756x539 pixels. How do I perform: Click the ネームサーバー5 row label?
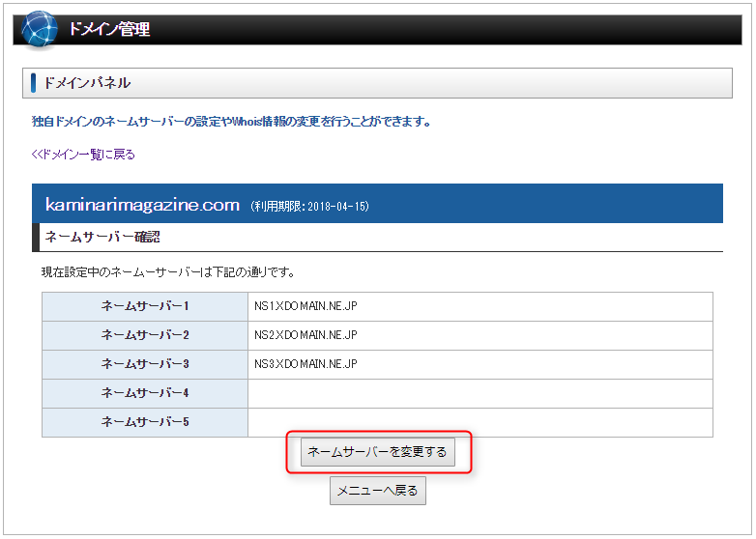pyautogui.click(x=145, y=422)
